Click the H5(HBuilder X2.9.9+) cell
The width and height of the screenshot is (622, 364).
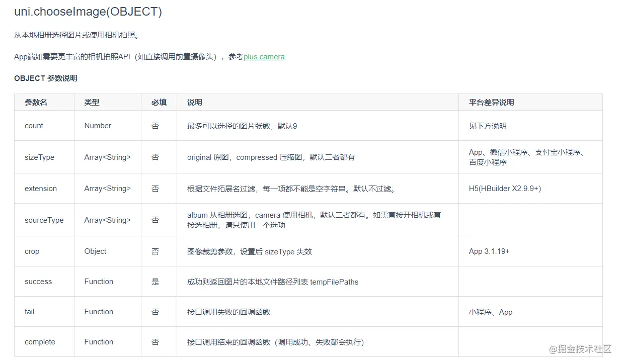pyautogui.click(x=505, y=188)
